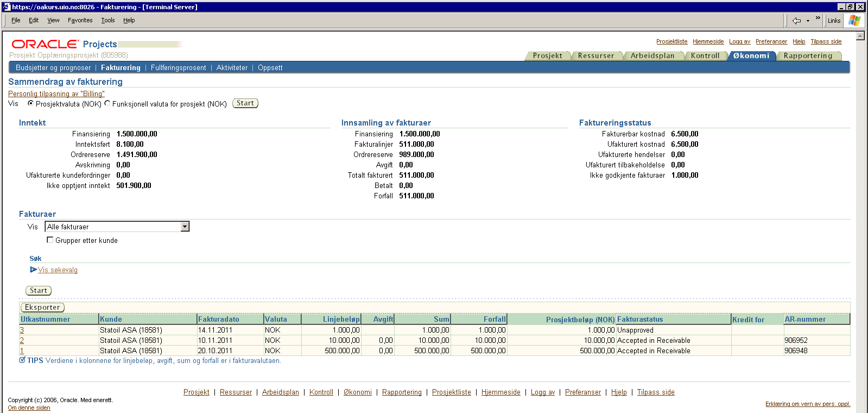Open the top Hjemmeside link
The image size is (868, 413).
tap(708, 41)
